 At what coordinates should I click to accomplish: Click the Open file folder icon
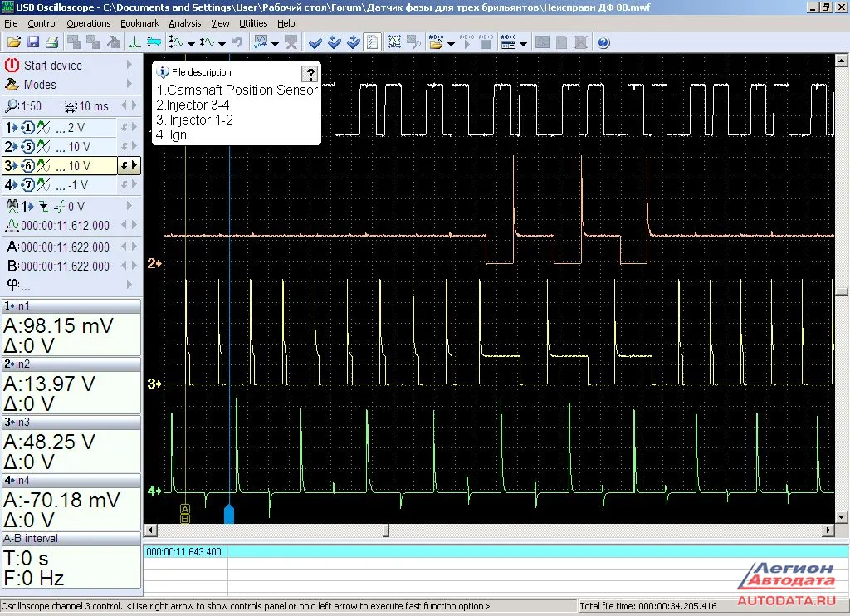(14, 42)
